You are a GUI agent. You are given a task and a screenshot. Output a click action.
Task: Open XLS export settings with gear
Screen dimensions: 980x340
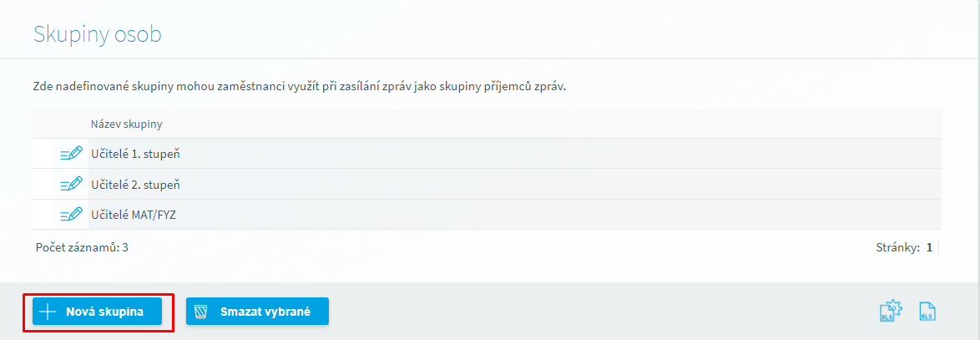891,312
